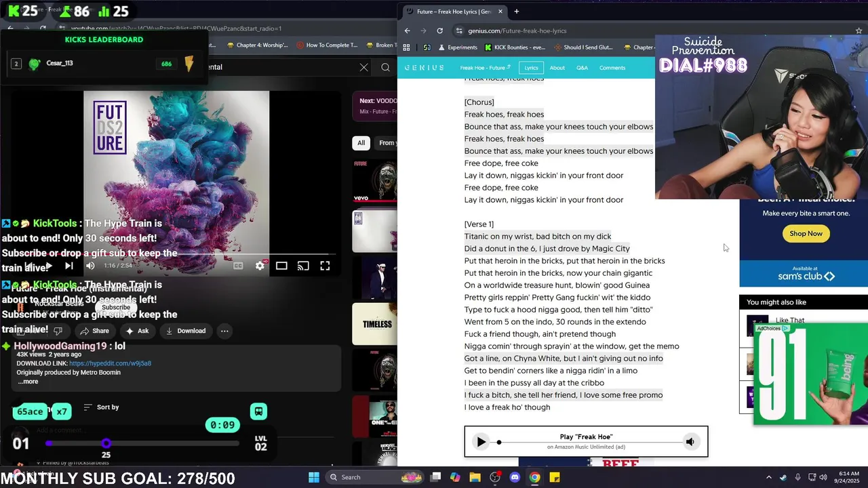The width and height of the screenshot is (868, 488).
Task: Expand the video description with ...more
Action: pos(28,382)
